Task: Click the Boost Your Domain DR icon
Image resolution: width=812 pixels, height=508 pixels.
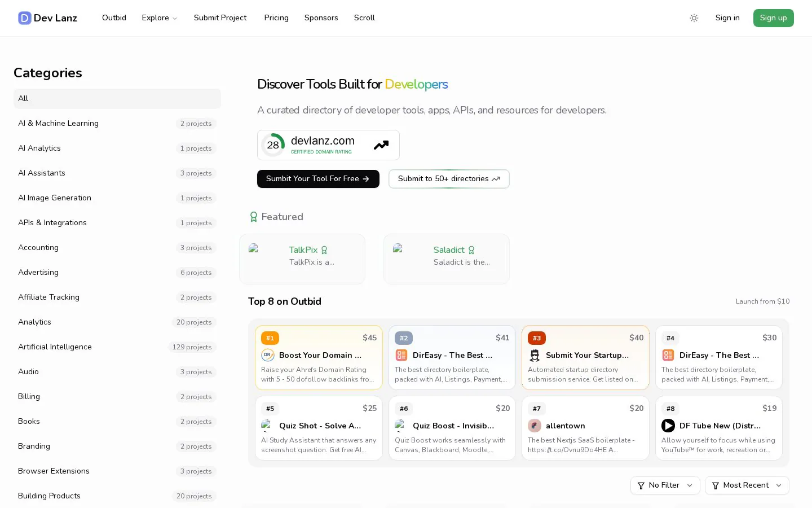Action: [268, 355]
